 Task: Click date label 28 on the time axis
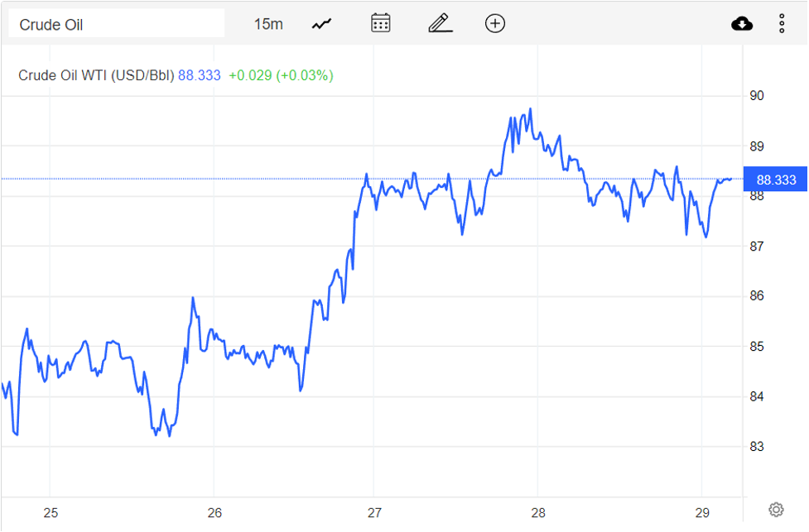tap(538, 513)
